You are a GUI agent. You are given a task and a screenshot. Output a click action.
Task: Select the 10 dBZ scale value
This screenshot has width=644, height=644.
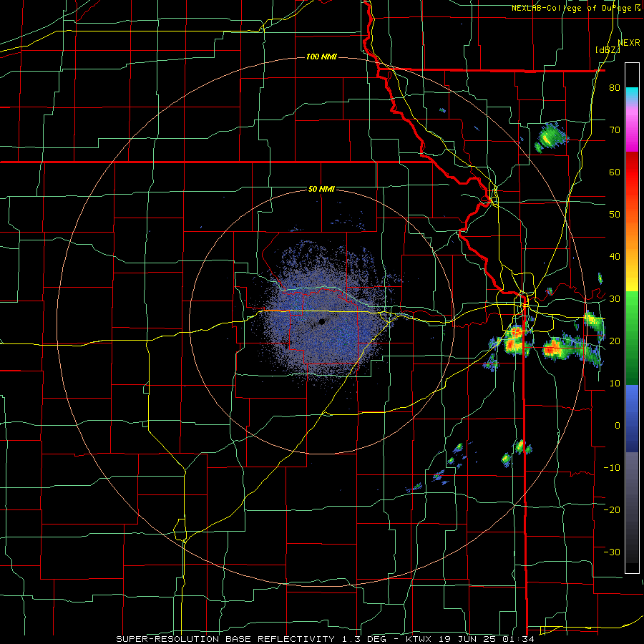click(x=615, y=384)
